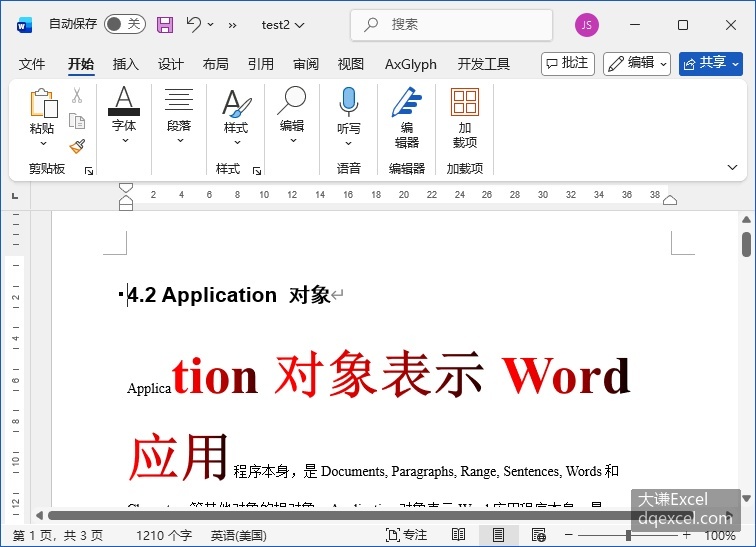Click the zoom out minus button

[x=569, y=534]
